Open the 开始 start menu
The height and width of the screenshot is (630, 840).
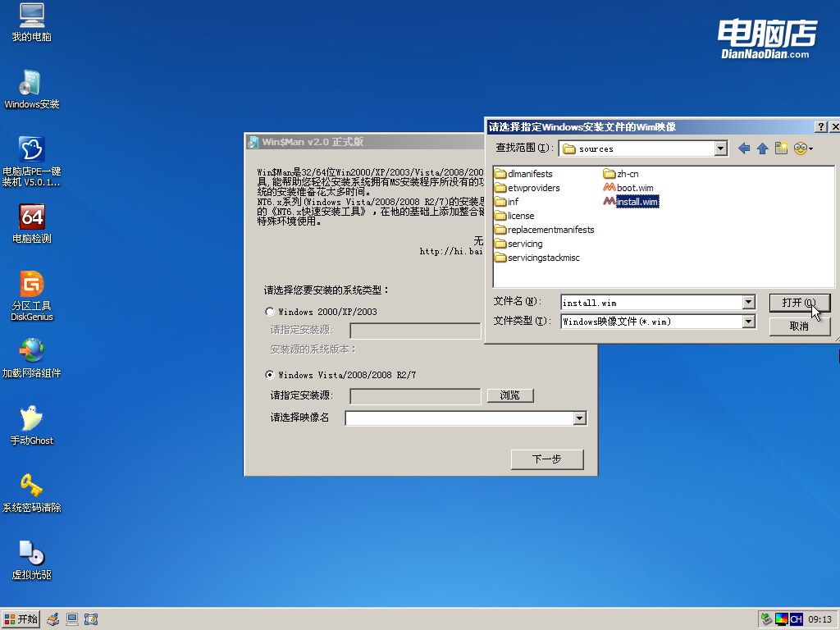(21, 619)
